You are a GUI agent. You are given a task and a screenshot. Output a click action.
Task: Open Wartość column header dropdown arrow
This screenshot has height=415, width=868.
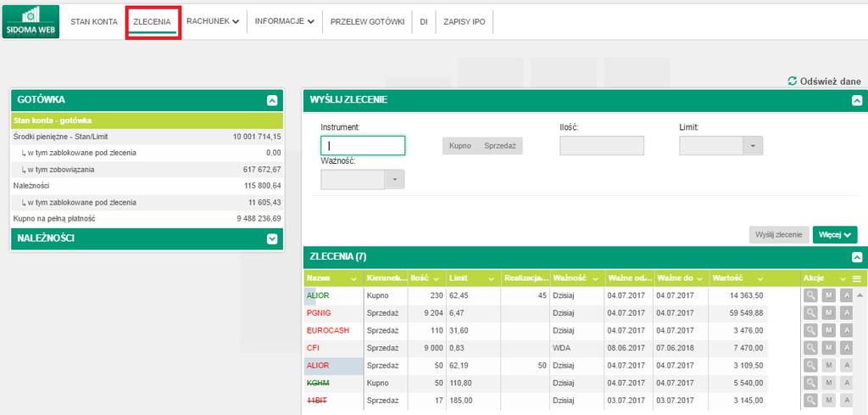point(760,278)
